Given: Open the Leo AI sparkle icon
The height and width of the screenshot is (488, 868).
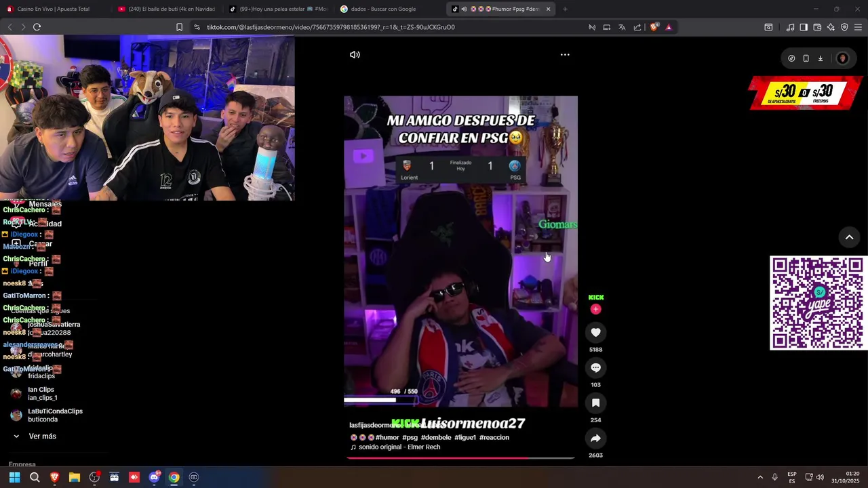Looking at the screenshot, I should click(x=831, y=27).
